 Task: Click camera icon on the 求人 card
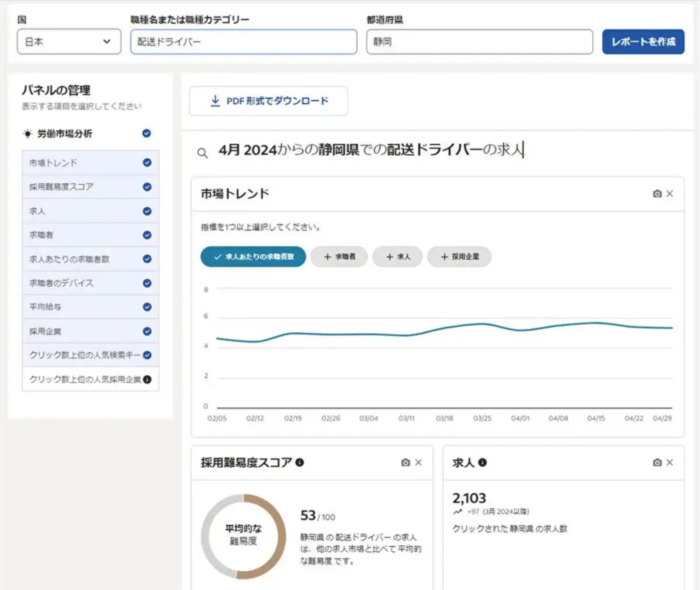click(657, 462)
